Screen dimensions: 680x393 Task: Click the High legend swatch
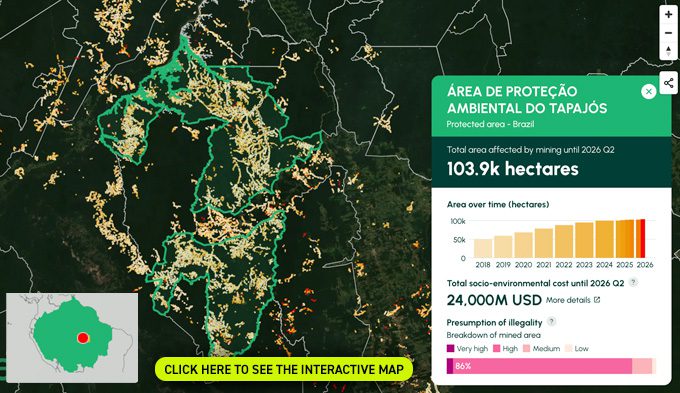pyautogui.click(x=497, y=348)
